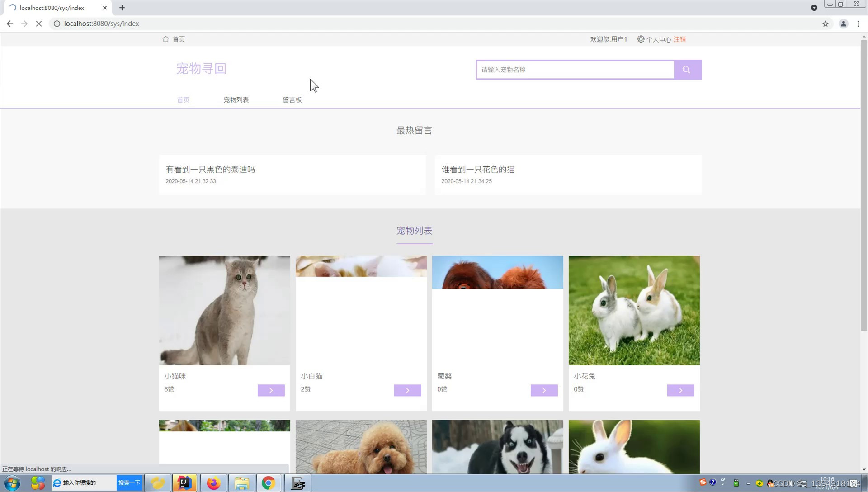Screen dimensions: 868x492
Task: Click timestamp 2020-05-14 21:32:33
Action: (x=191, y=181)
